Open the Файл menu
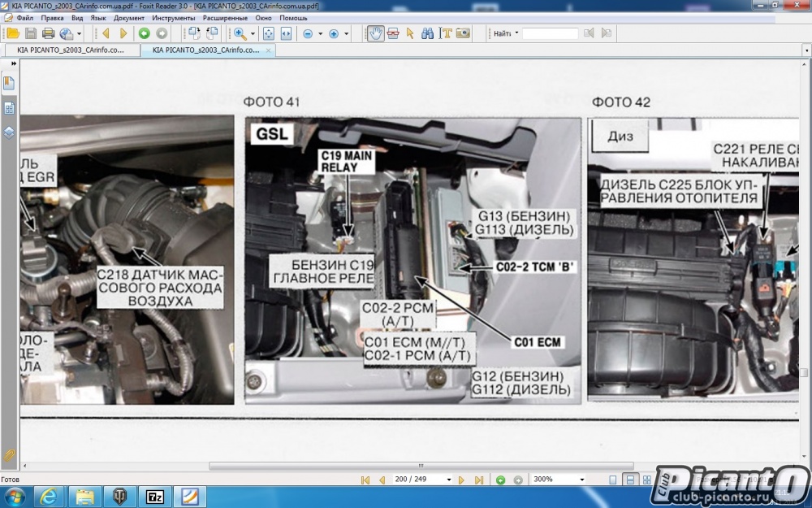 coord(25,18)
